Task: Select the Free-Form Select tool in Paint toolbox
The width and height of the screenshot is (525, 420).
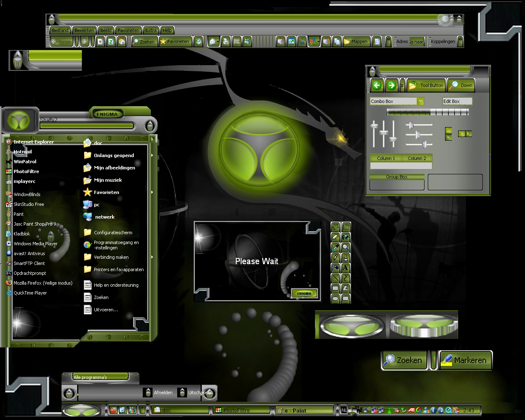Action: pyautogui.click(x=336, y=227)
